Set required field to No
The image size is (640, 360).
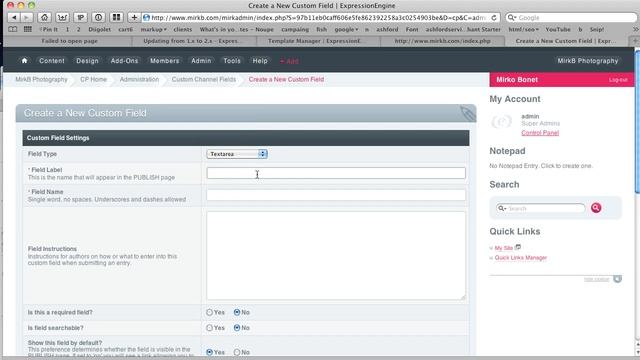237,312
